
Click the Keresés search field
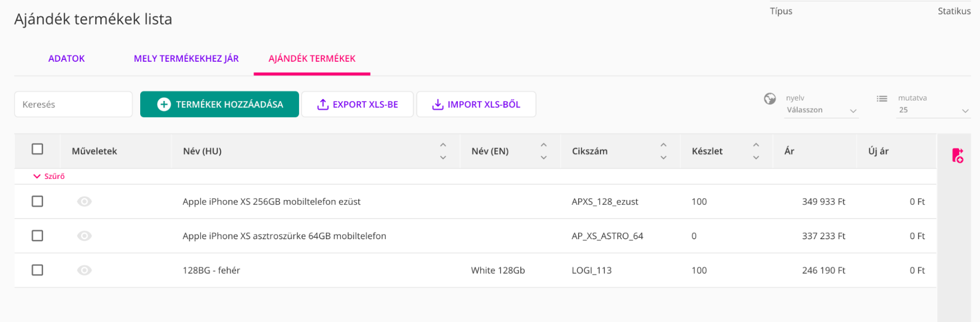(x=74, y=104)
